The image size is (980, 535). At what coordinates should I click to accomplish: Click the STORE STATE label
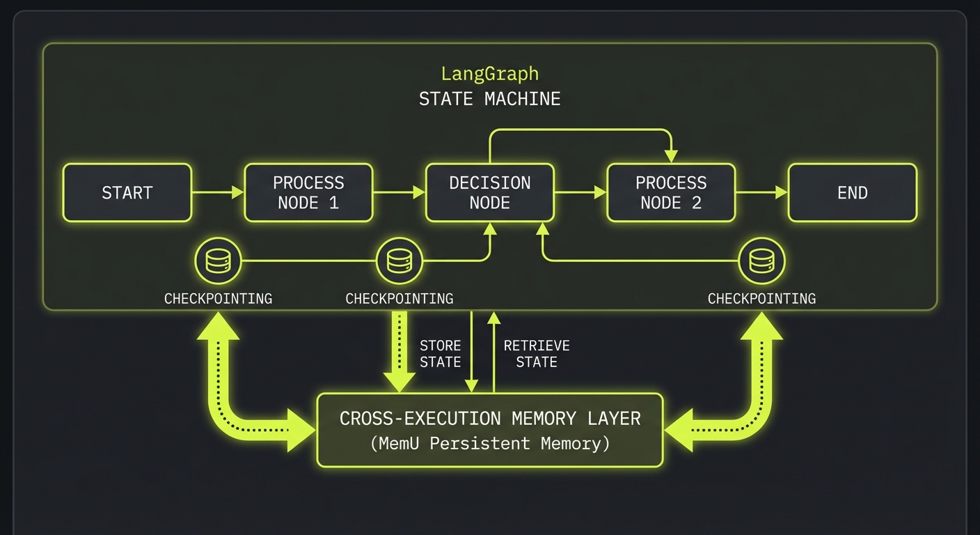(x=441, y=354)
